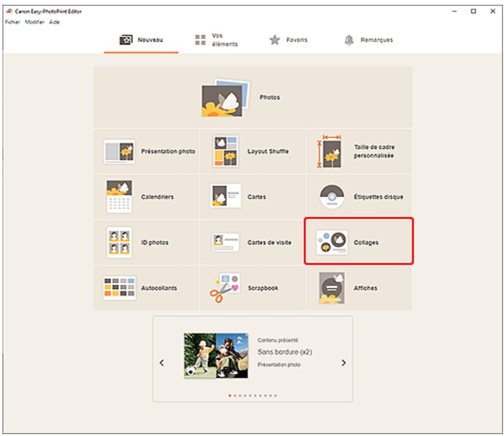Image resolution: width=504 pixels, height=436 pixels.
Task: Choose the Collages label
Action: 366,243
